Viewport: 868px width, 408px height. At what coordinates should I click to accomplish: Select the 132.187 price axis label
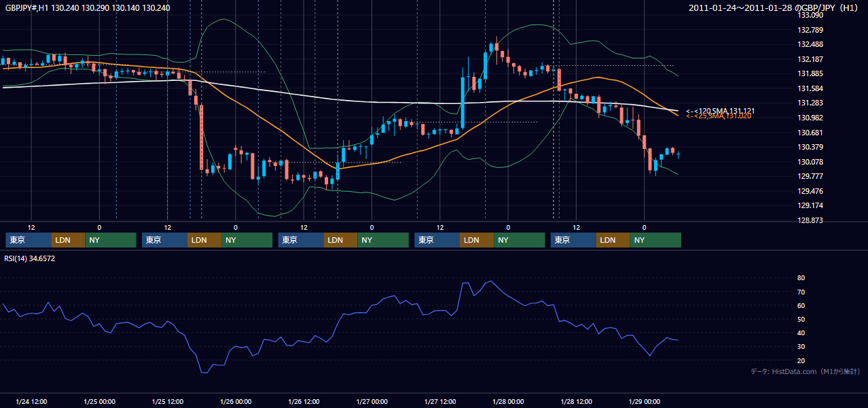pos(811,59)
